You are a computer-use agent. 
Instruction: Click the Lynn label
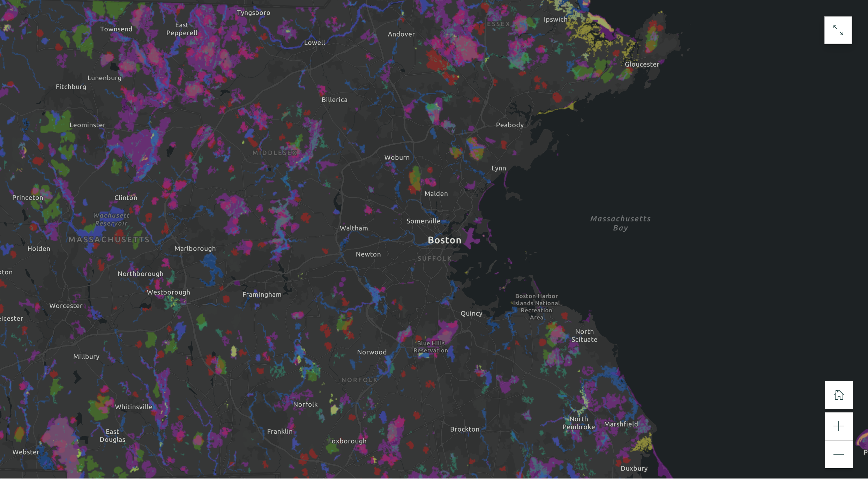pyautogui.click(x=499, y=168)
